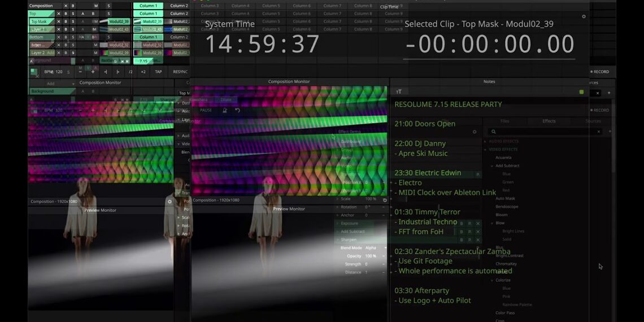Bypass the Composition with its B button
The height and width of the screenshot is (322, 644).
73,6
